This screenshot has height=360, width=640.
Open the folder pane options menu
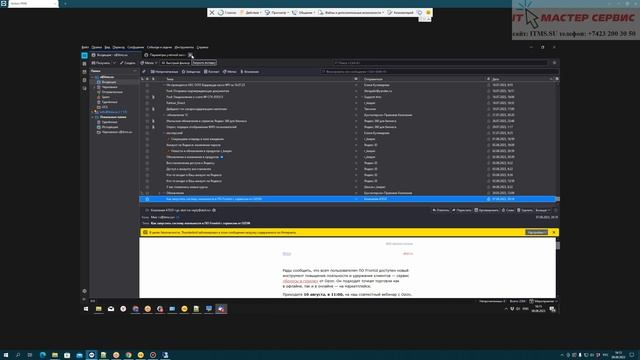click(x=135, y=71)
